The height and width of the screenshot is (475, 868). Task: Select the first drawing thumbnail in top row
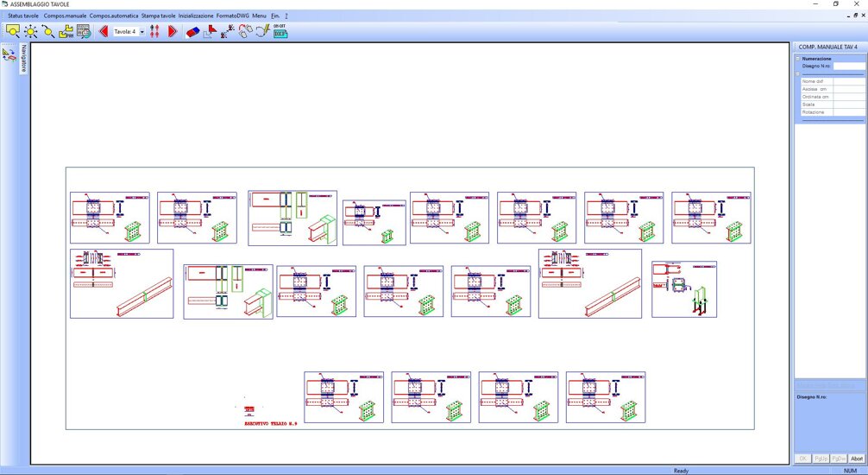(x=110, y=218)
